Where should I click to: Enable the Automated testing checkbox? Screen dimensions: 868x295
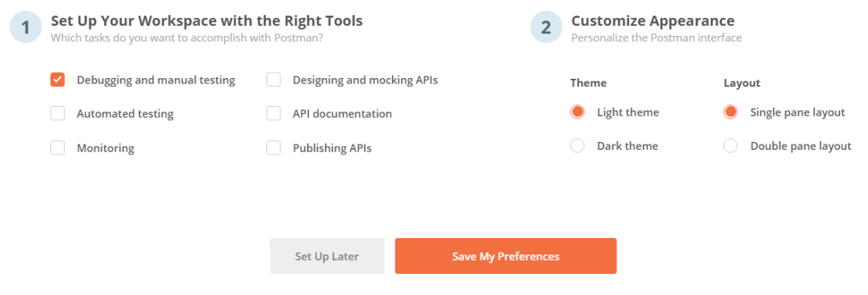58,113
